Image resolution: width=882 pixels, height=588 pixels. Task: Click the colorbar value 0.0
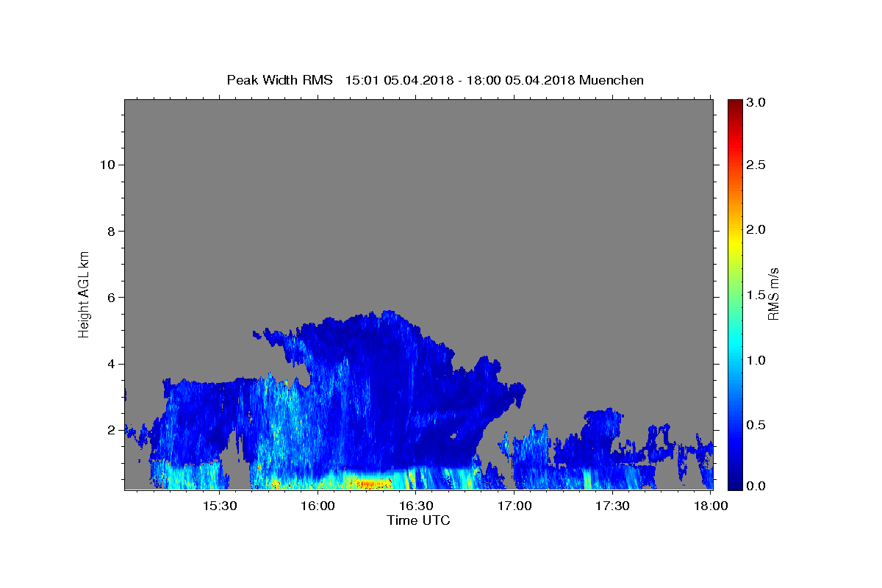(756, 486)
